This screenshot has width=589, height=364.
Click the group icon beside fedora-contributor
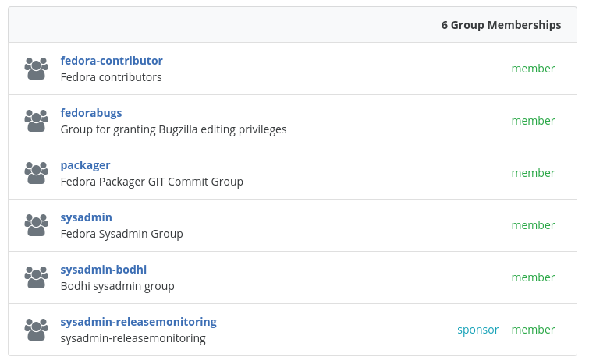coord(37,69)
